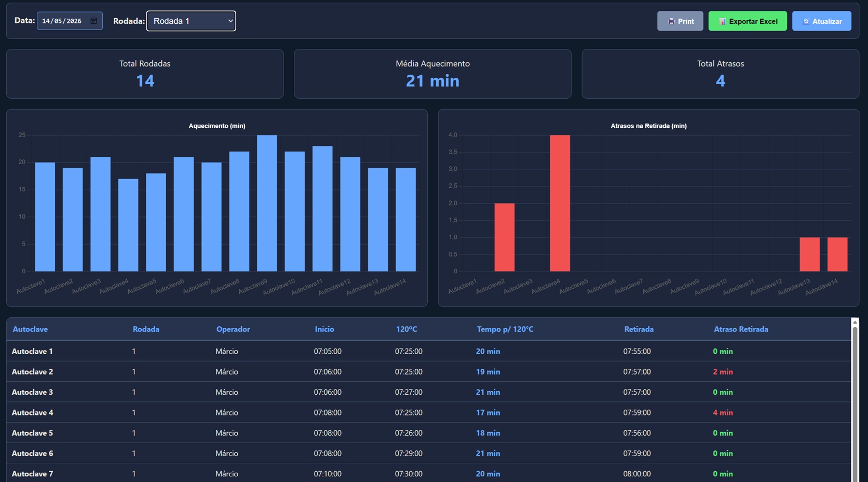This screenshot has width=868, height=482.
Task: Click the Tempo p/ 120ºC column header
Action: [x=505, y=329]
